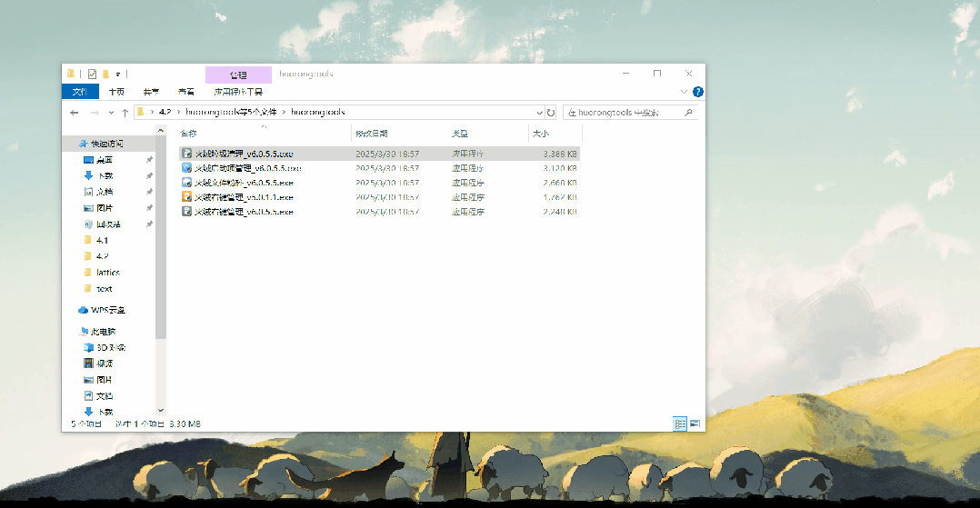Click the 3,388 KB size cell
Viewport: 980px width, 508px height.
pyautogui.click(x=560, y=154)
